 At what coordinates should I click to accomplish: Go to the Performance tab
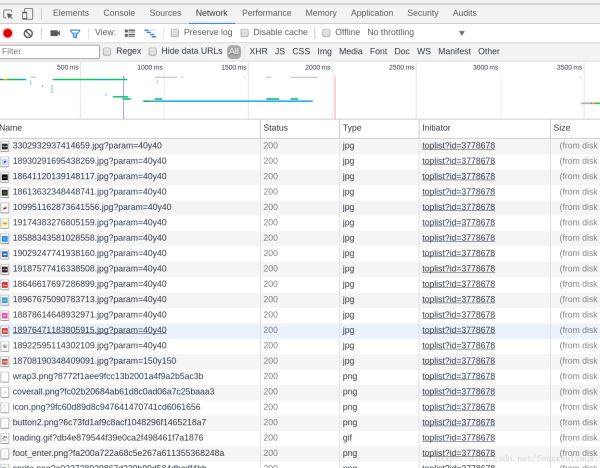click(x=266, y=13)
